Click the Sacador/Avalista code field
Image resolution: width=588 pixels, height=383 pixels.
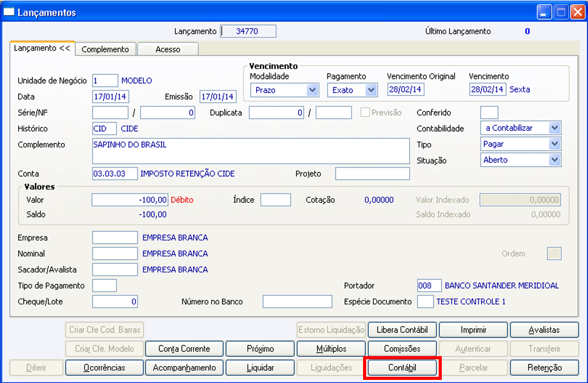point(115,270)
